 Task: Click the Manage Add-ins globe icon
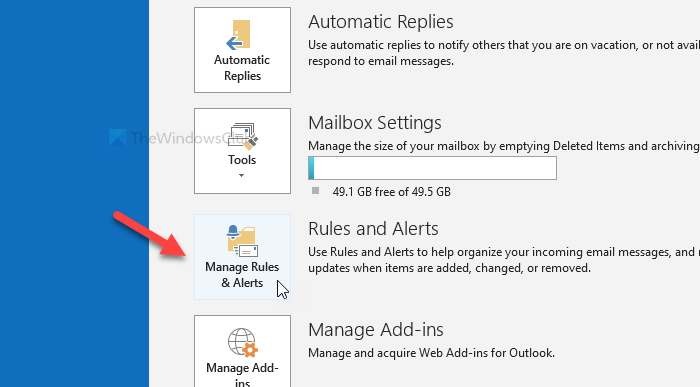(x=242, y=343)
